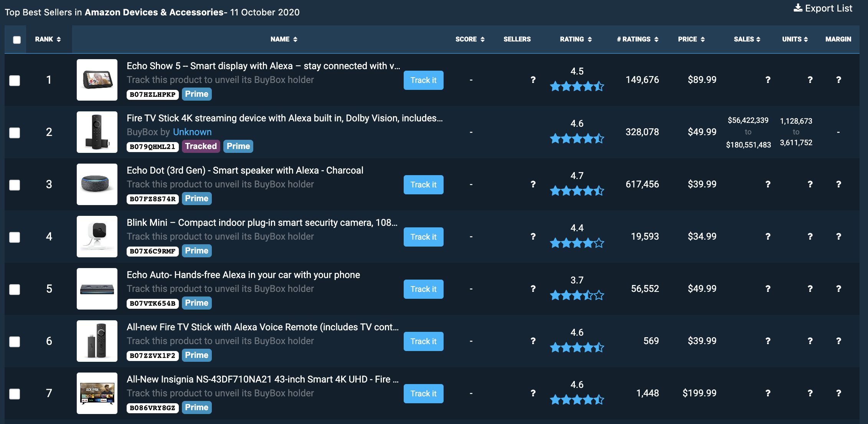This screenshot has width=868, height=424.
Task: Click the Export List download icon
Action: [798, 8]
